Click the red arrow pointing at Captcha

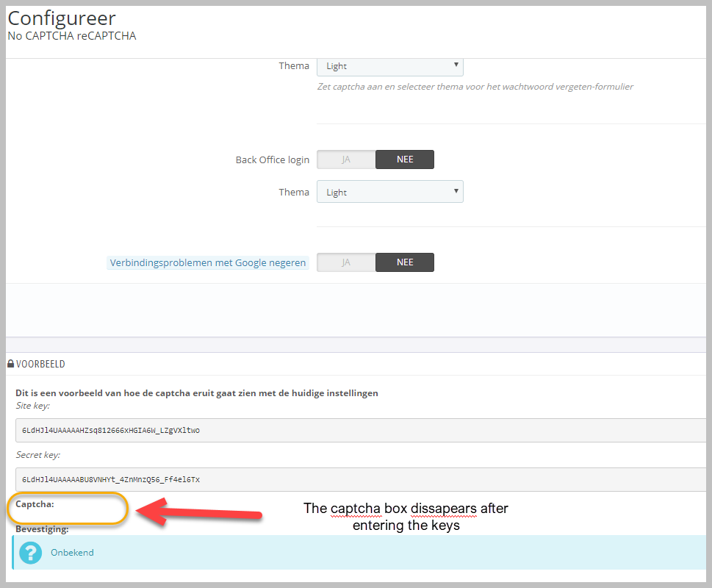click(198, 512)
